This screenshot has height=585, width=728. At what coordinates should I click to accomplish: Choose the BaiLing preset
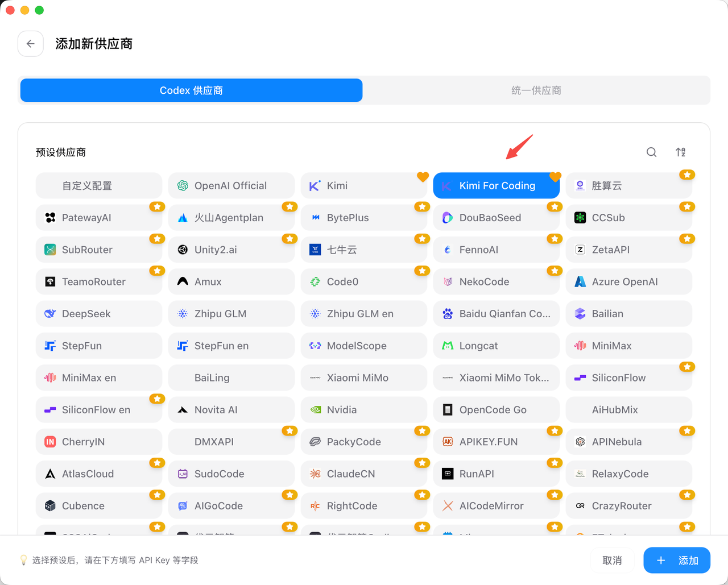[231, 378]
